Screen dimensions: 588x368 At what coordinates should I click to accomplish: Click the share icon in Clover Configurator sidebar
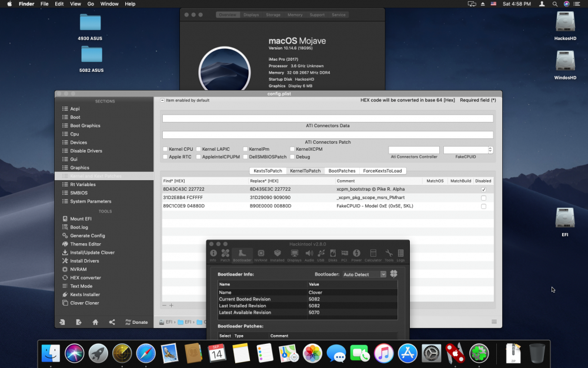(112, 322)
